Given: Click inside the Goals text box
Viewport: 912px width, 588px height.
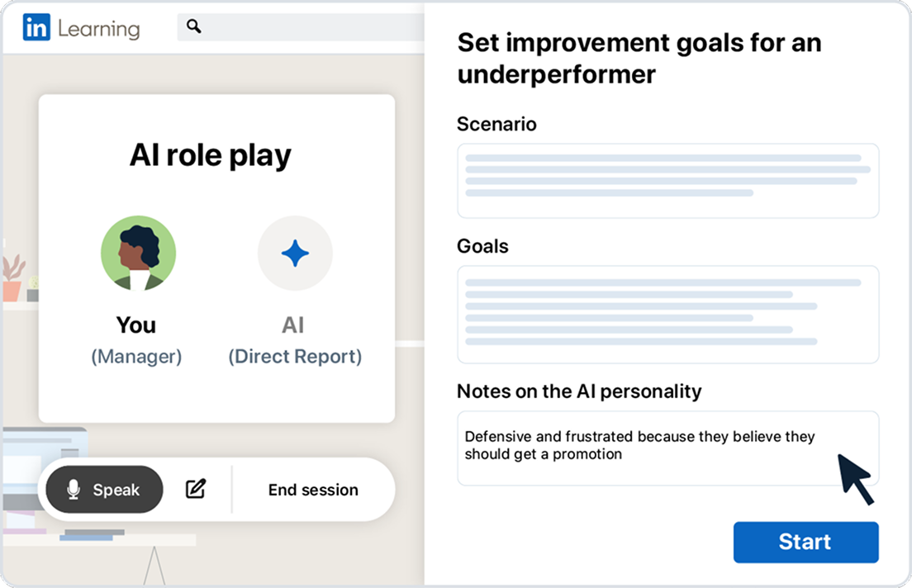Looking at the screenshot, I should click(x=667, y=315).
